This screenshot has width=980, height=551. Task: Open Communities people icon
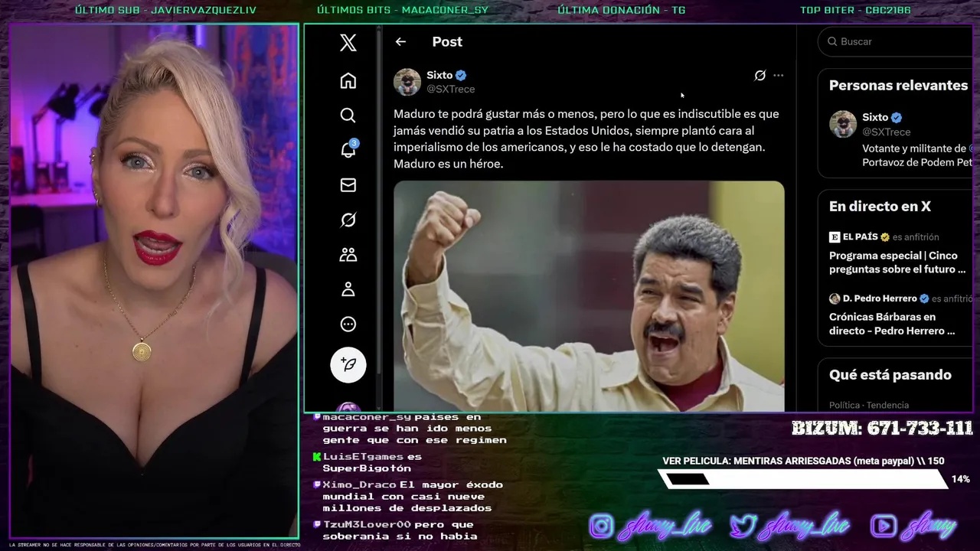(x=348, y=255)
